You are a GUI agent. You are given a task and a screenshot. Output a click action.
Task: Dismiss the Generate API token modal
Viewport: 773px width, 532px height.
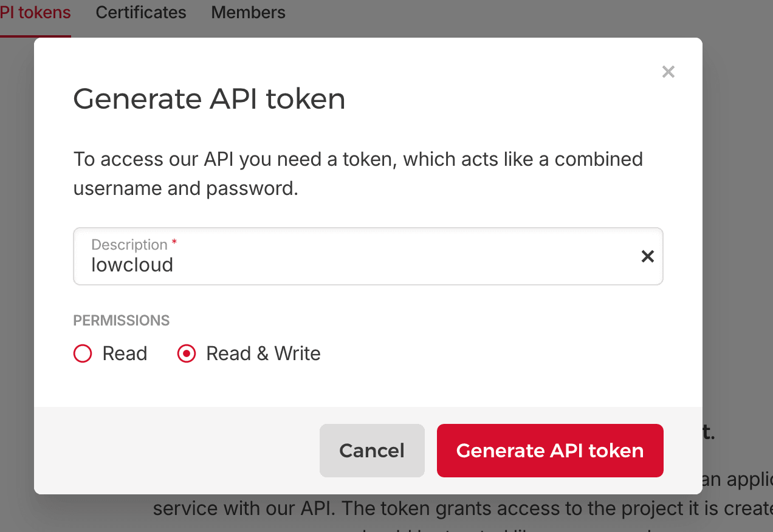click(668, 71)
